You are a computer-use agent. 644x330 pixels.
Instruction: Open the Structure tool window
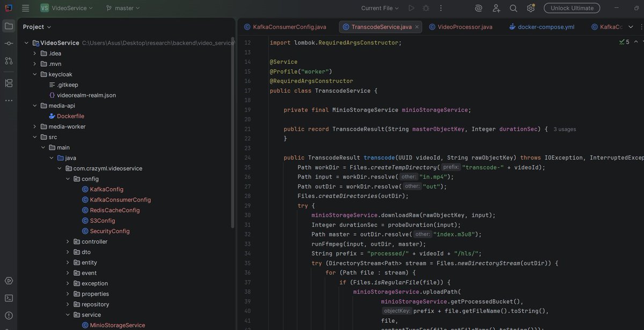[x=9, y=83]
